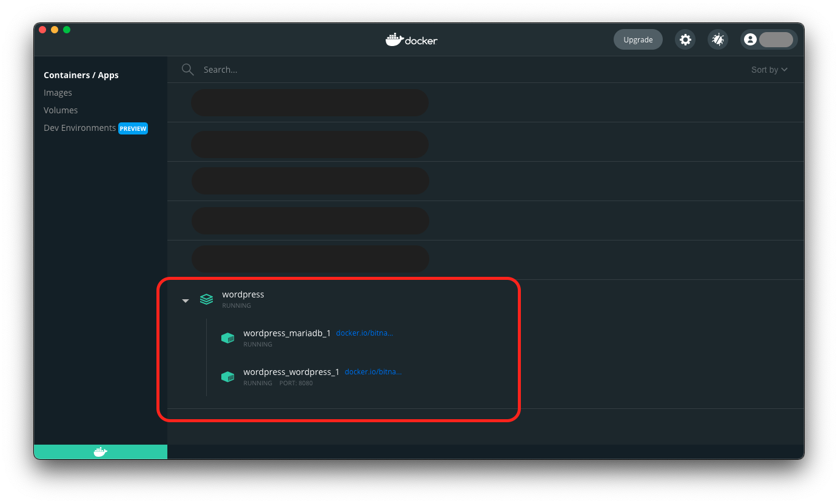
Task: Click the PREVIEW badge
Action: [133, 128]
